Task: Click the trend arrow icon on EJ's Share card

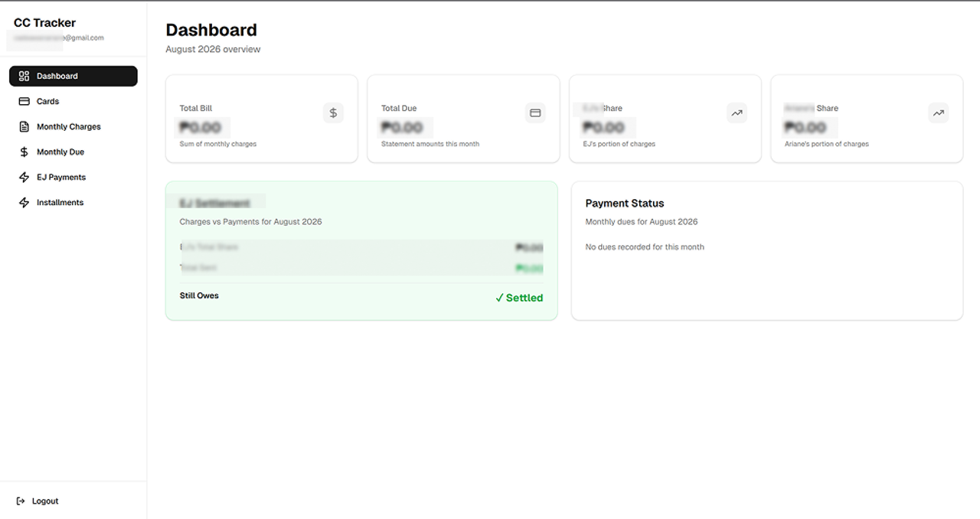Action: tap(737, 113)
